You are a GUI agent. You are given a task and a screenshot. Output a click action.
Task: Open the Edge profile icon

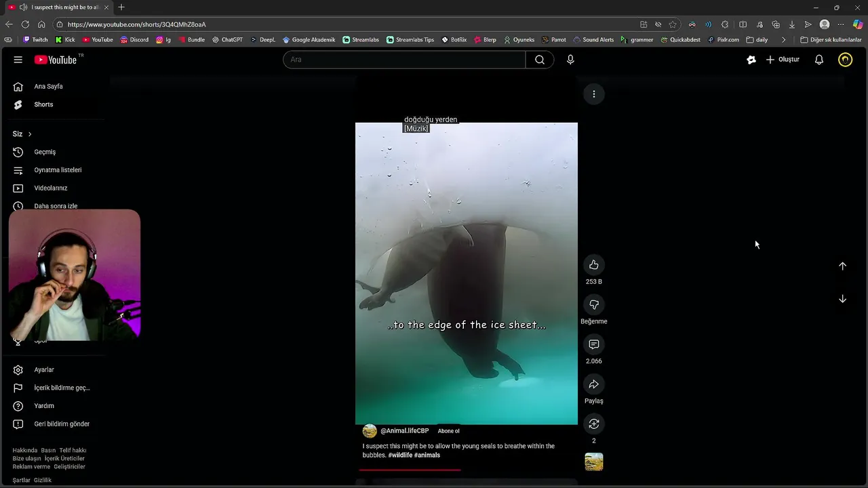point(825,24)
